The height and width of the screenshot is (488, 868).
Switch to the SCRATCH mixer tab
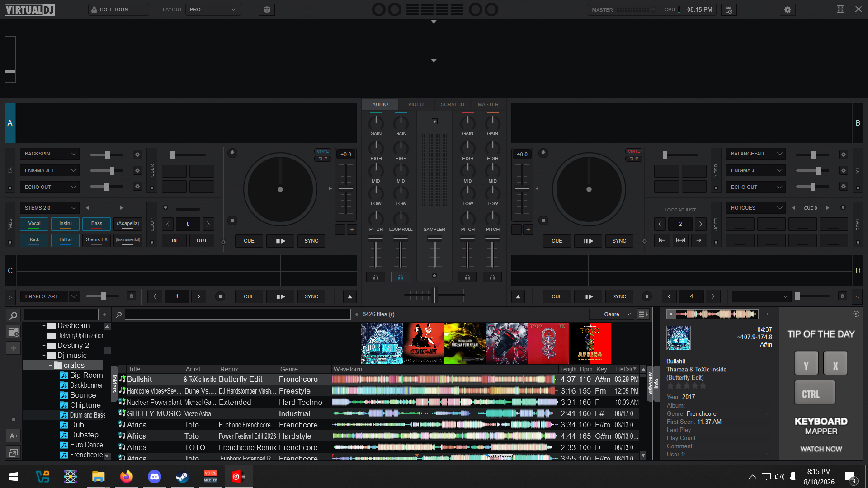453,104
